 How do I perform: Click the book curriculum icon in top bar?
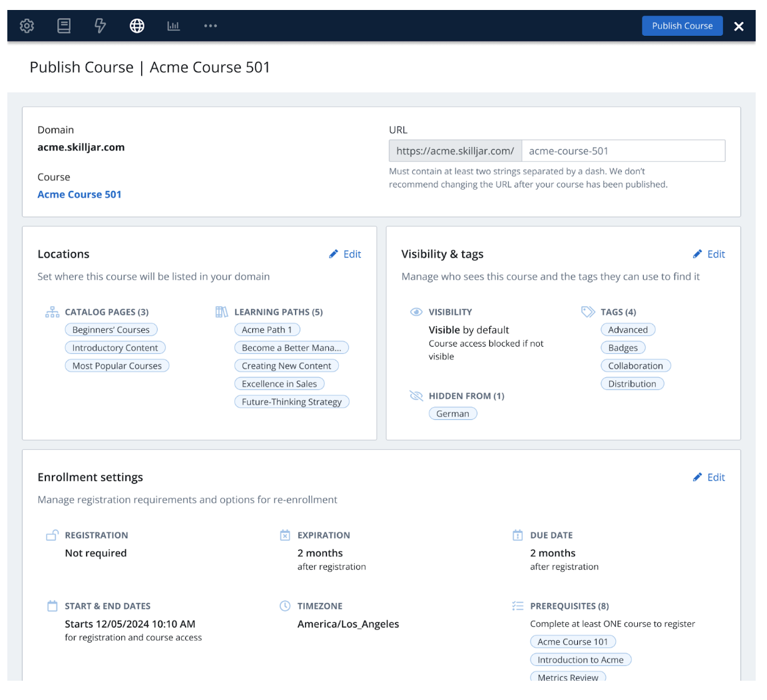64,26
